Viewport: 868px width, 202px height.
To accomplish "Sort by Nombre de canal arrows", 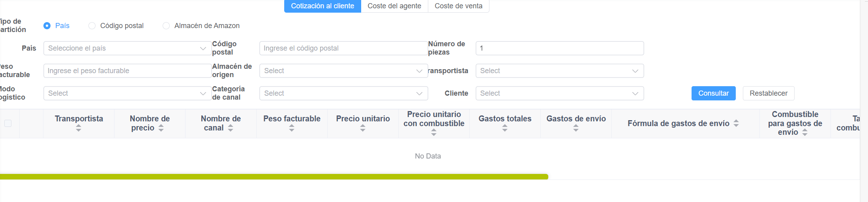I will click(x=231, y=128).
